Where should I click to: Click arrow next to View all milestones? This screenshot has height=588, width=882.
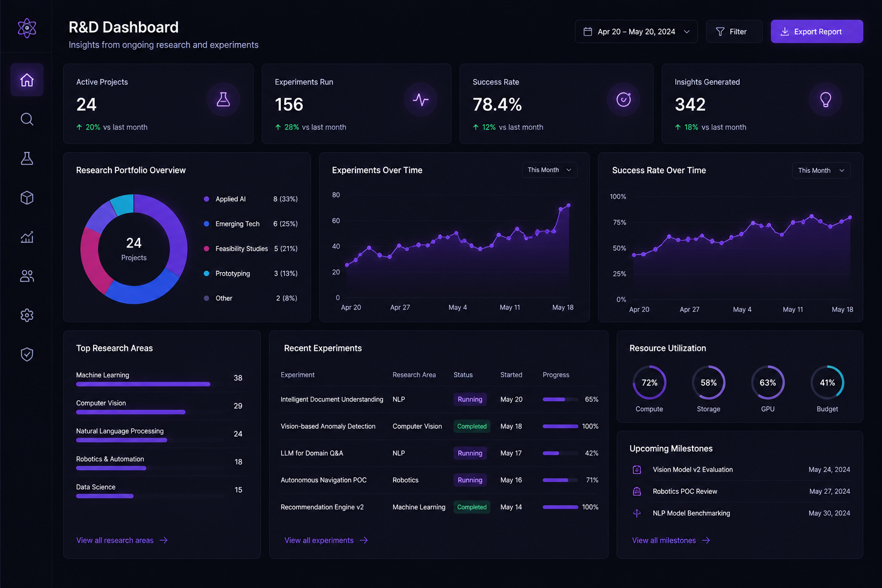click(706, 540)
